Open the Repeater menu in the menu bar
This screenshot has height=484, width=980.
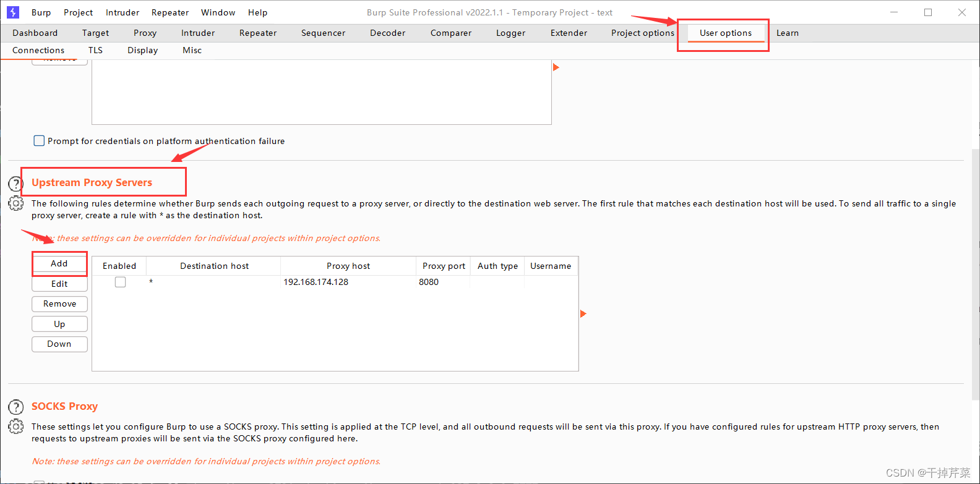(170, 12)
